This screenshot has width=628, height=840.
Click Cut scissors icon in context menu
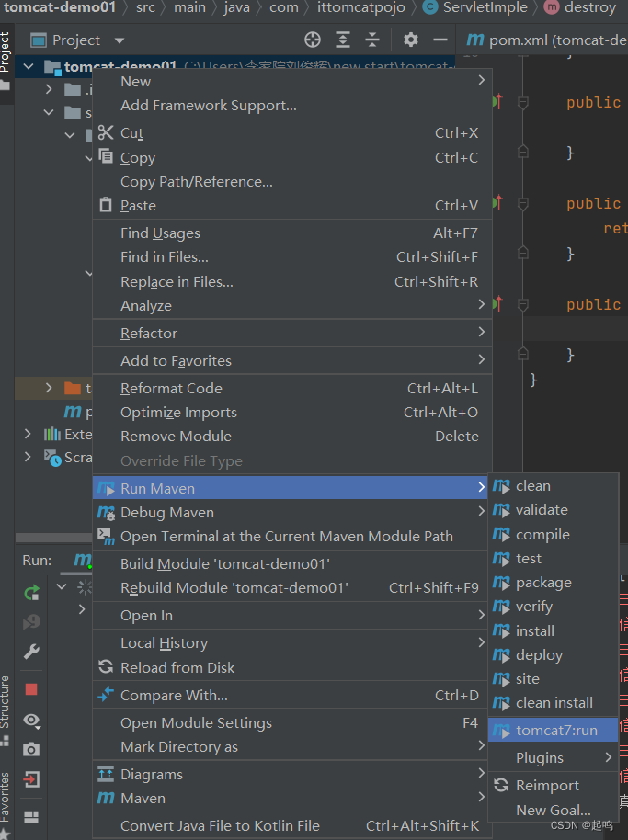coord(106,132)
